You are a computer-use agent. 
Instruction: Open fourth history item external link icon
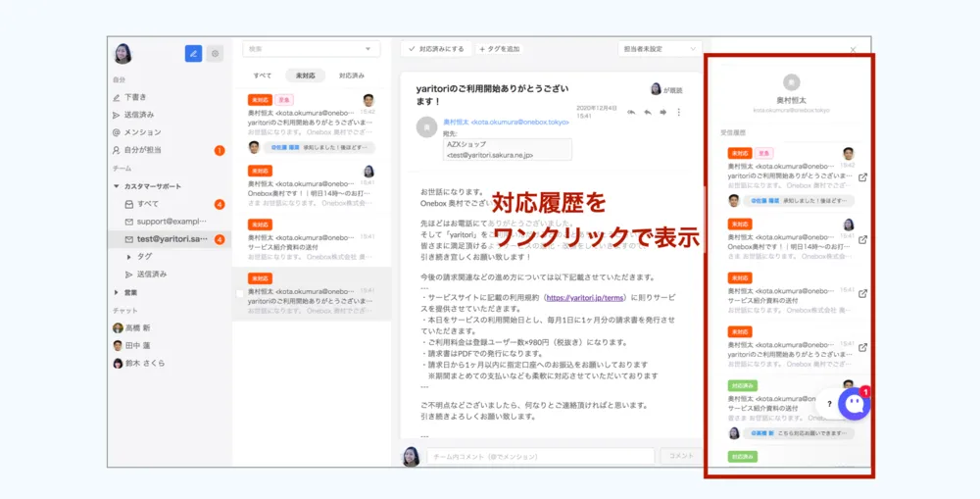pyautogui.click(x=862, y=347)
